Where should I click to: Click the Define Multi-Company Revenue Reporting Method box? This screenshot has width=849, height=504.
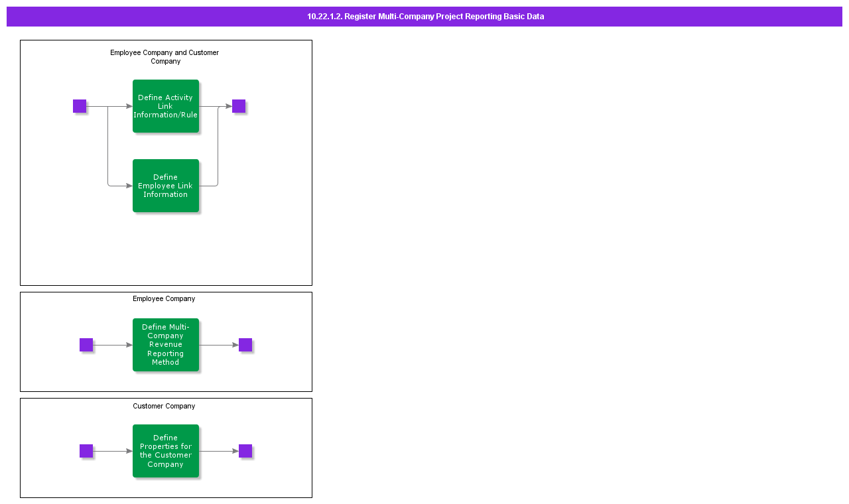coord(165,344)
